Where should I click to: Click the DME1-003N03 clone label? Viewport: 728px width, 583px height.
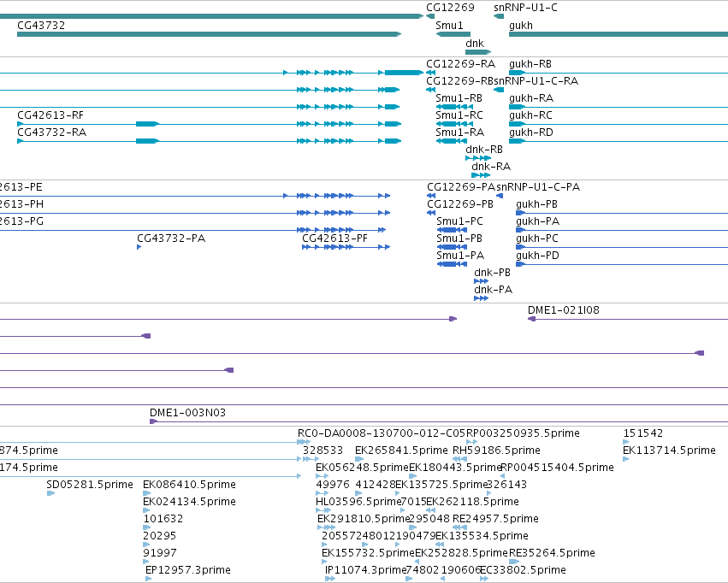pyautogui.click(x=187, y=412)
